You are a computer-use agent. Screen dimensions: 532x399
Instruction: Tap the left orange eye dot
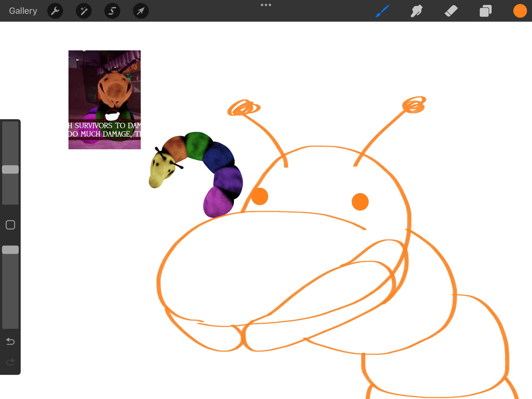pyautogui.click(x=260, y=197)
